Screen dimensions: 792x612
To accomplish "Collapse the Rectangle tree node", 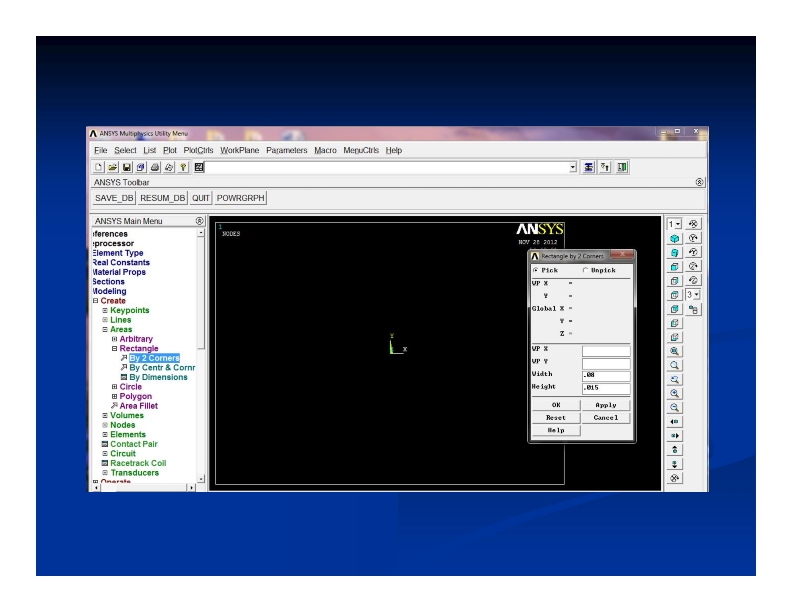I will click(x=114, y=348).
